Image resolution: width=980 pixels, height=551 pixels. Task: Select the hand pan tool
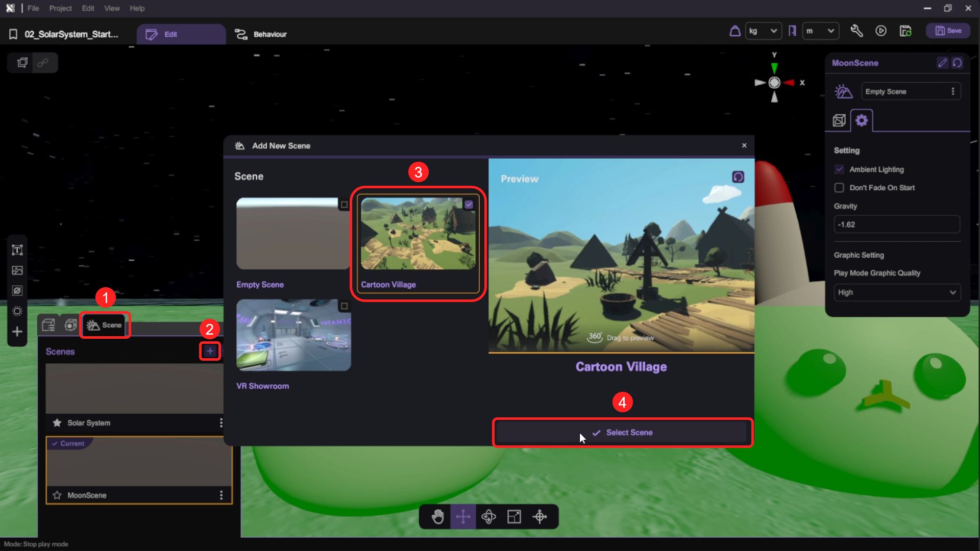[x=437, y=517]
